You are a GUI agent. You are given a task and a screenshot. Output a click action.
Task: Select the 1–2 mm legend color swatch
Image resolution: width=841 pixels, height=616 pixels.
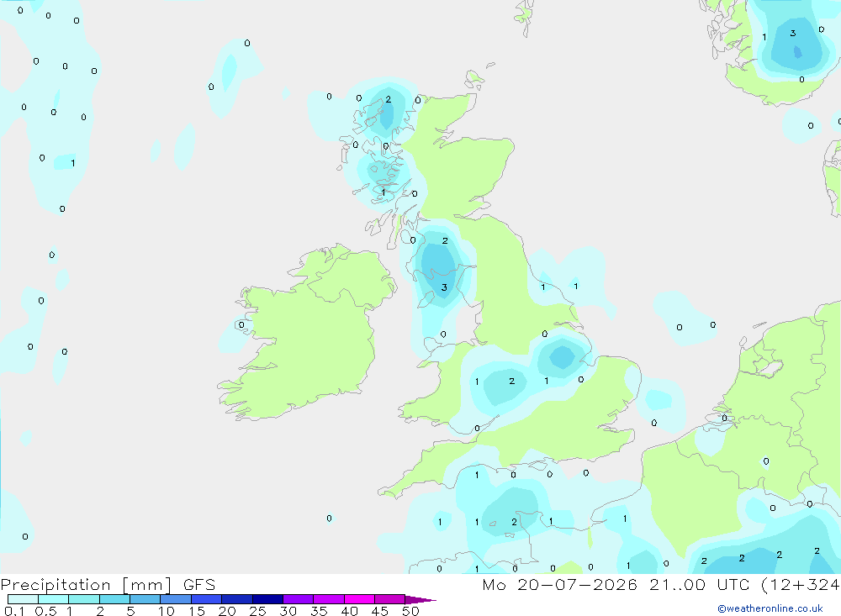coord(84,599)
